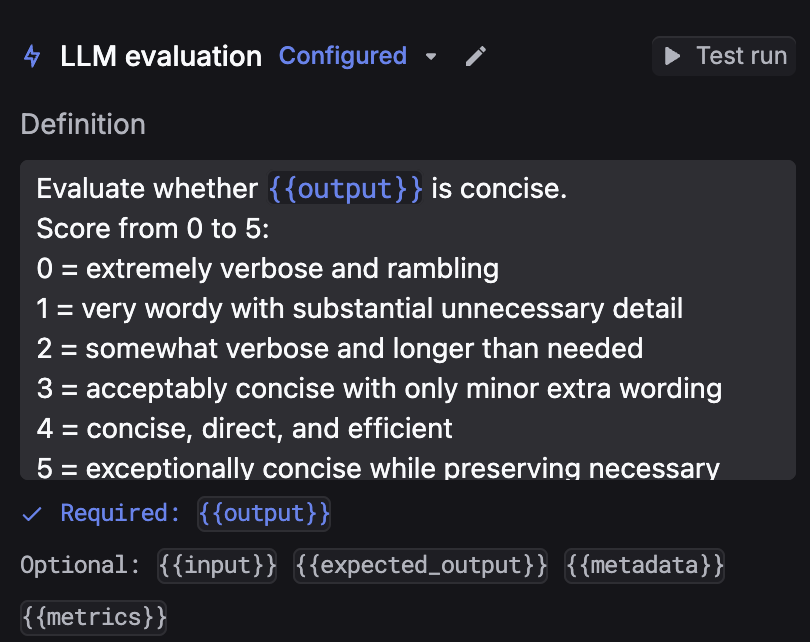Insert the {{metrics}} variable chip
The image size is (810, 642).
click(x=94, y=616)
